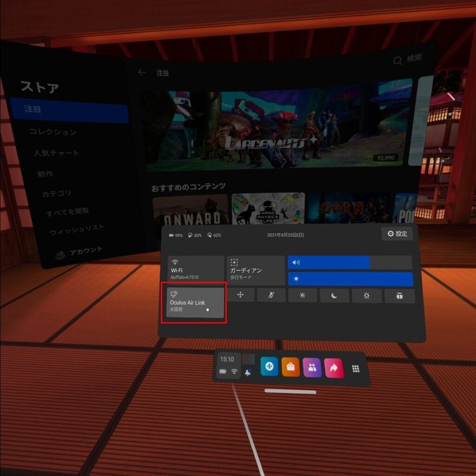Open アカウント in the store sidebar
The width and height of the screenshot is (476, 476).
coord(80,252)
